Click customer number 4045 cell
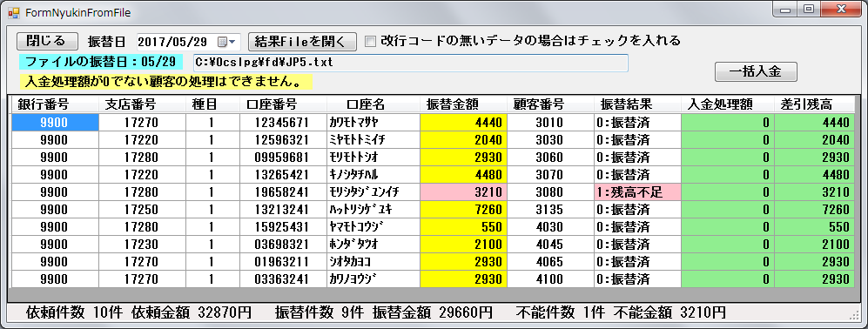Screen dimensions: 868x329 pos(551,245)
